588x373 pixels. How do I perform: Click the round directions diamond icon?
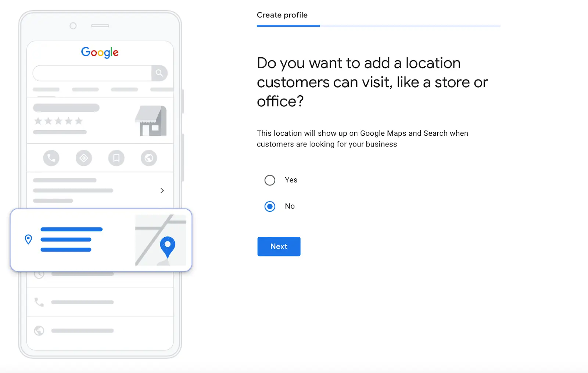pyautogui.click(x=84, y=158)
